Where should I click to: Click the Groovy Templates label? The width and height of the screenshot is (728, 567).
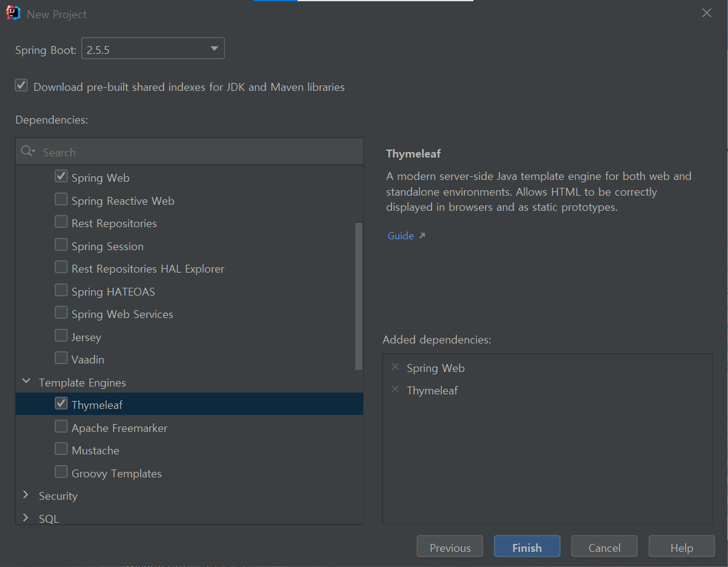(116, 474)
